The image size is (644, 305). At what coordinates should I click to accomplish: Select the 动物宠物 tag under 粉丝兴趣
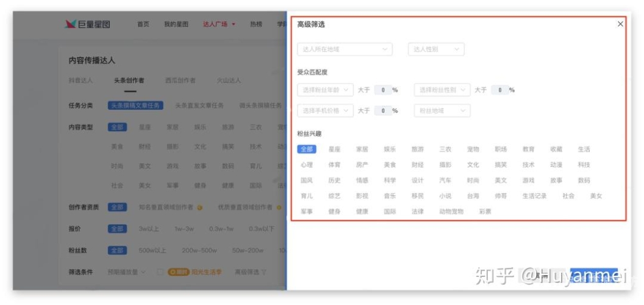(451, 212)
